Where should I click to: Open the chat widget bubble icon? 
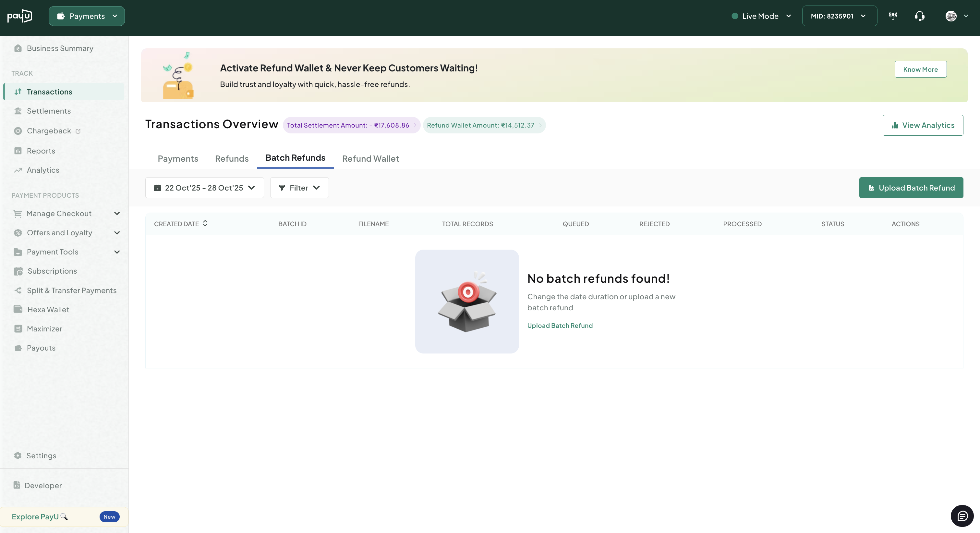tap(962, 516)
